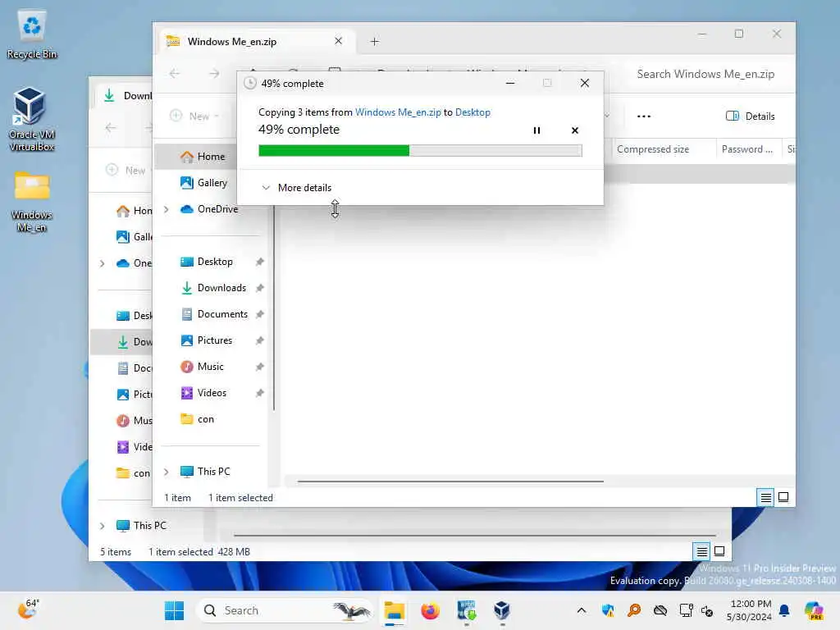The width and height of the screenshot is (840, 630).
Task: Unpin Music using its pin icon
Action: (x=260, y=367)
